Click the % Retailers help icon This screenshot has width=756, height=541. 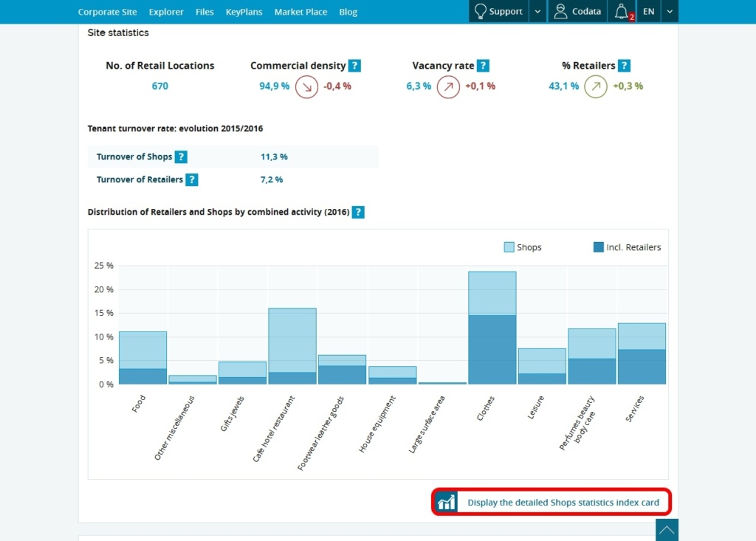click(624, 65)
